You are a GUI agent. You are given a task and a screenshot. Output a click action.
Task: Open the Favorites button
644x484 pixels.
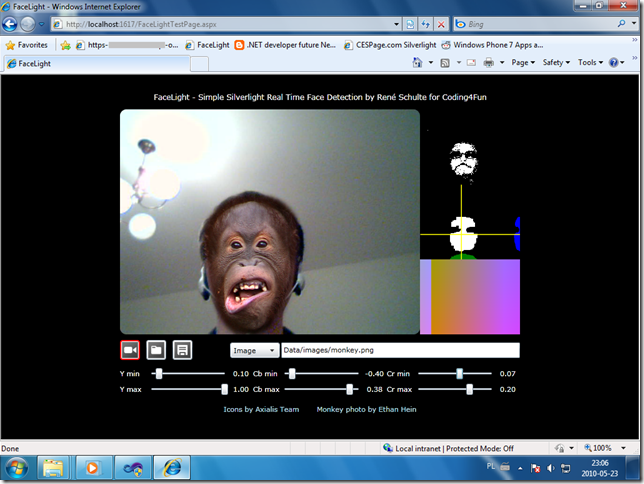coord(26,45)
